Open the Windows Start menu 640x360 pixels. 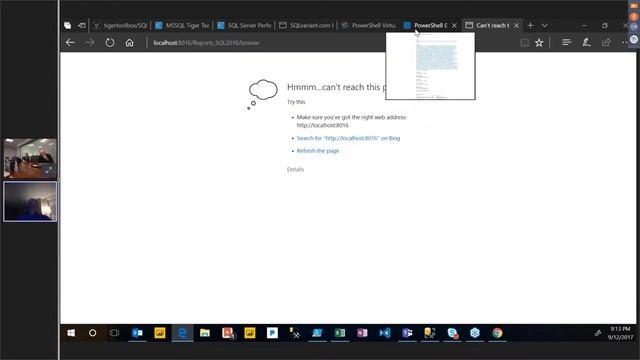pyautogui.click(x=71, y=333)
